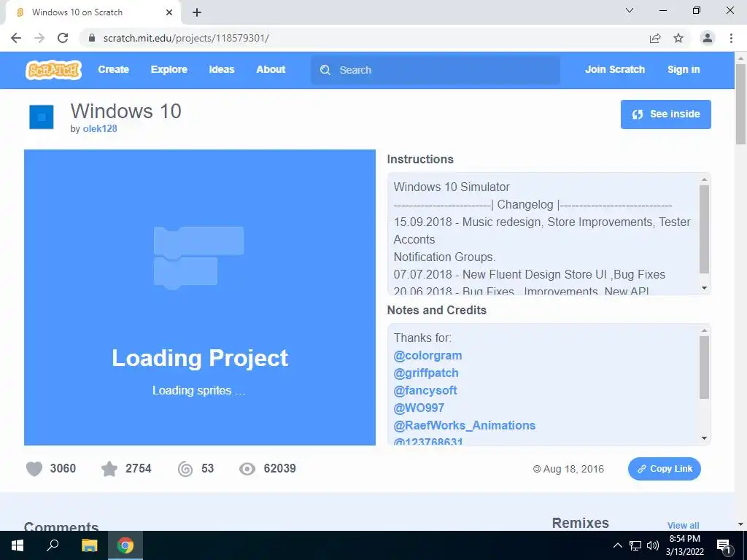747x560 pixels.
Task: Click the Notes and Credits scrollbar thumb
Action: pyautogui.click(x=704, y=367)
